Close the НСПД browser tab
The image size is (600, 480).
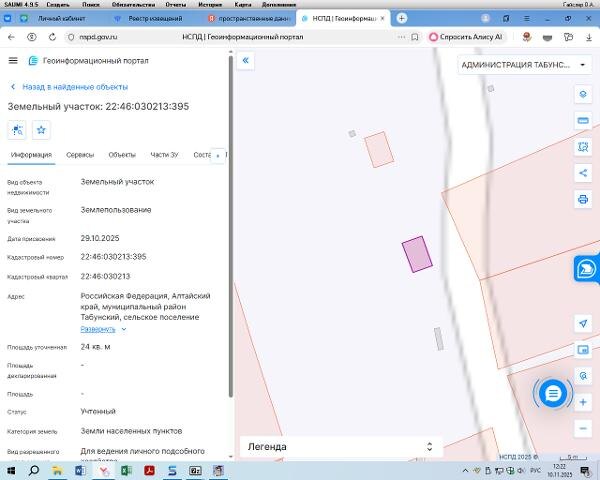pos(382,18)
